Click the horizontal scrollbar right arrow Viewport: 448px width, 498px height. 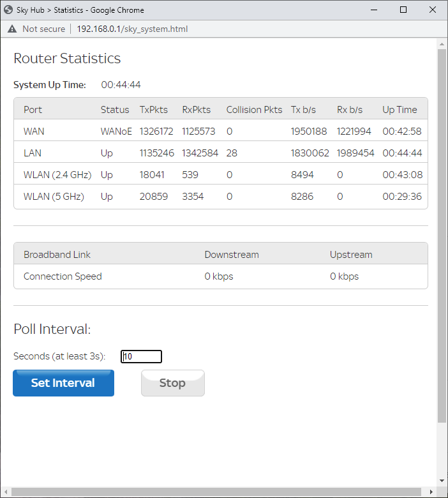(x=431, y=492)
